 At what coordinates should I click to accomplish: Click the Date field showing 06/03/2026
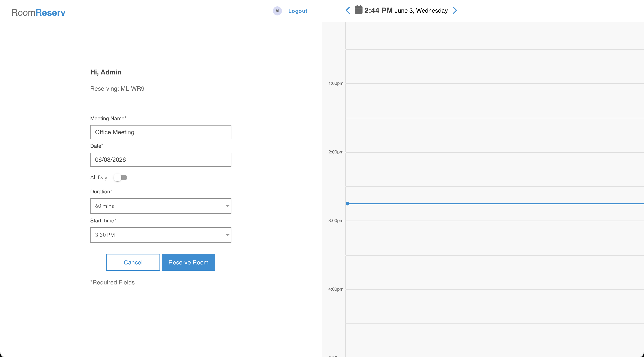161,160
